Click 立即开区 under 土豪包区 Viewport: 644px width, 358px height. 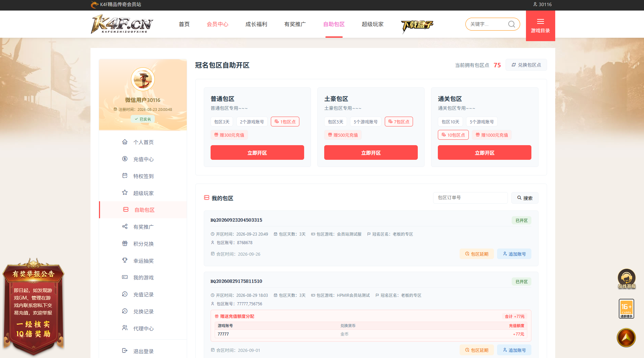pyautogui.click(x=371, y=153)
